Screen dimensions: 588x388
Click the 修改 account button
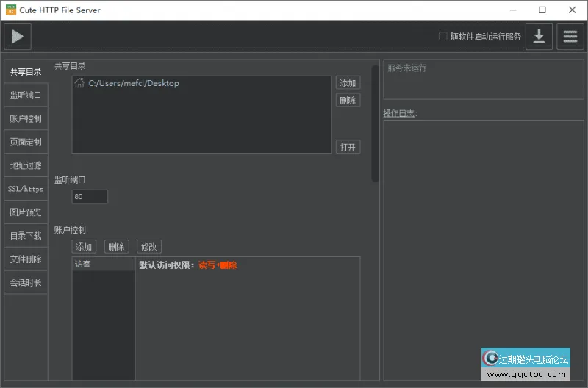[x=149, y=247]
